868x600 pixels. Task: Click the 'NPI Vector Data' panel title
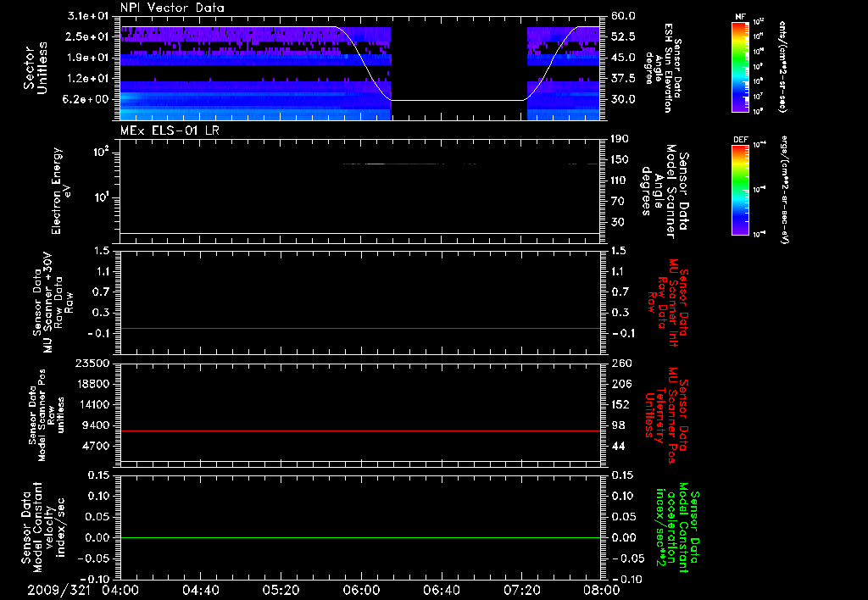172,8
